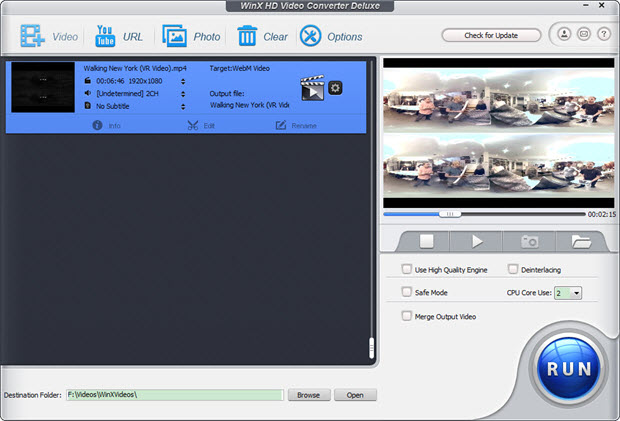Select the video thumbnail in list
Image resolution: width=620 pixels, height=421 pixels.
pyautogui.click(x=43, y=87)
